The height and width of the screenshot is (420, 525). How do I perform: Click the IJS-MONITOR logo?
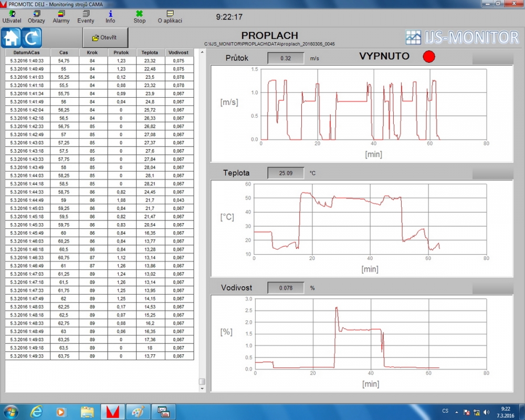point(462,37)
